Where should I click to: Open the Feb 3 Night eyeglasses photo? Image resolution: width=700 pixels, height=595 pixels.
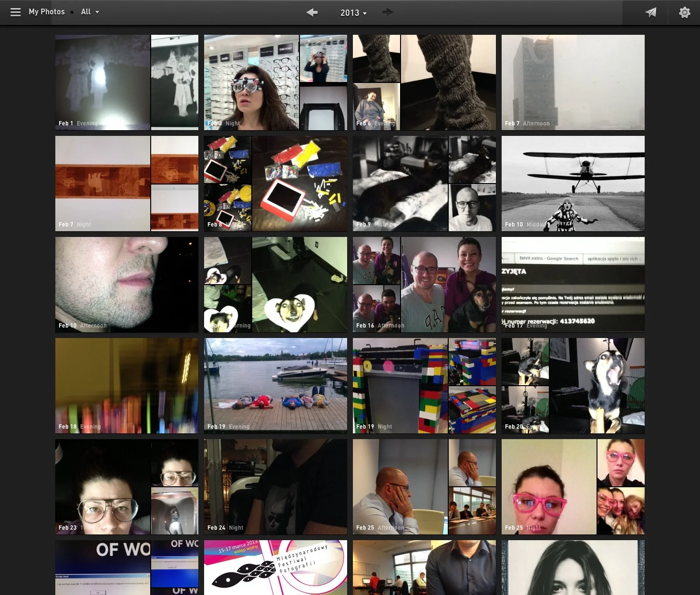click(251, 82)
